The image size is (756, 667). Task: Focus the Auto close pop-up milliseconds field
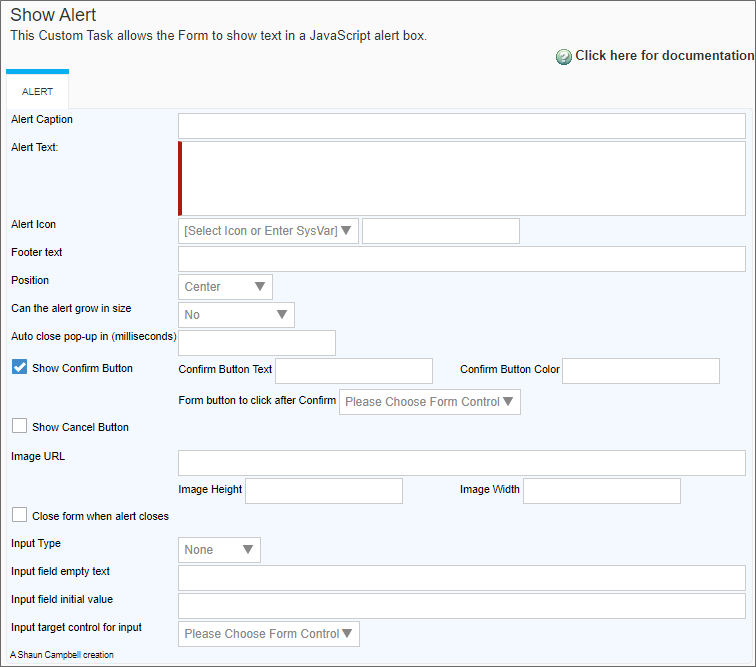257,343
